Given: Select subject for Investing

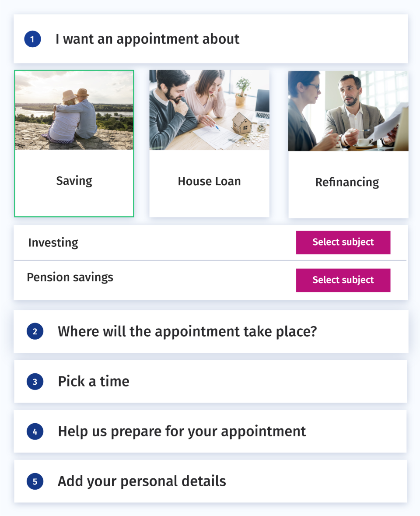Looking at the screenshot, I should [343, 242].
